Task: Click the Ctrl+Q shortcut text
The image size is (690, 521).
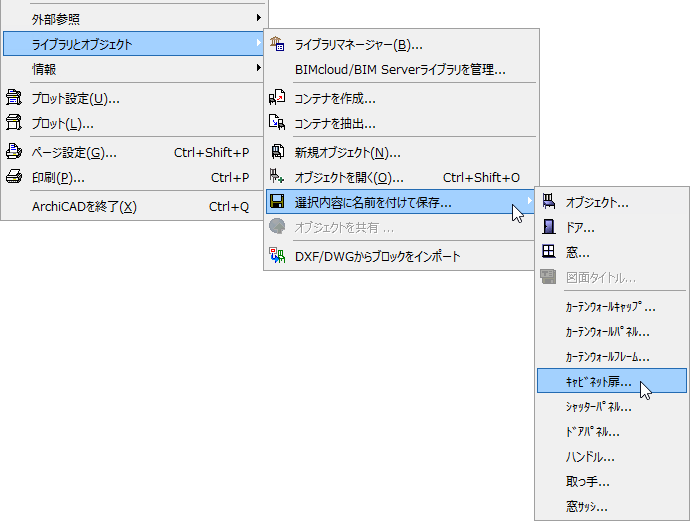Action: pyautogui.click(x=229, y=206)
